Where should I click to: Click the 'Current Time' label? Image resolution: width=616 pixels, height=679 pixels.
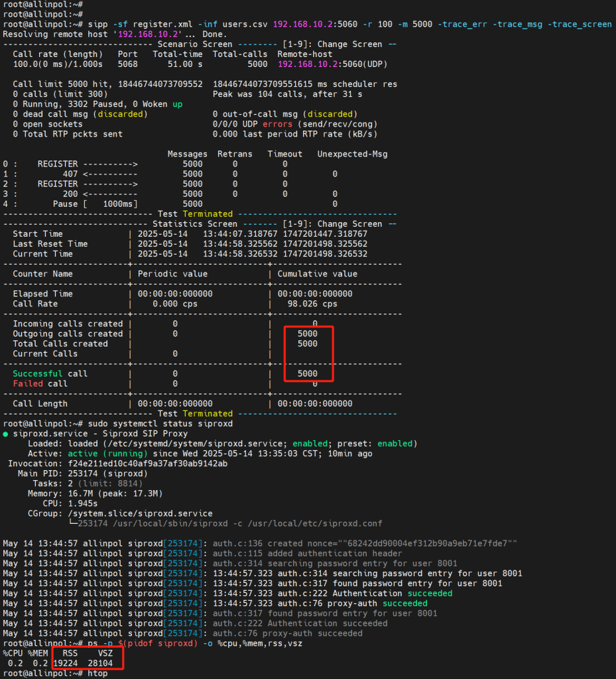pos(43,254)
